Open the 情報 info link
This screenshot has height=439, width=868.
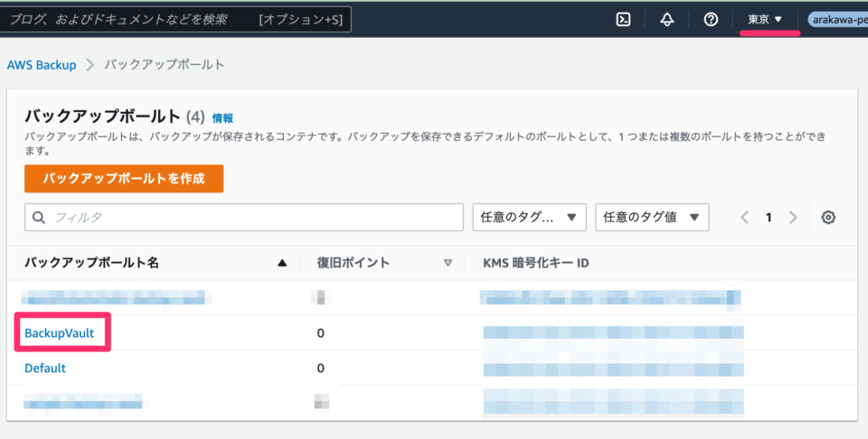pos(222,117)
